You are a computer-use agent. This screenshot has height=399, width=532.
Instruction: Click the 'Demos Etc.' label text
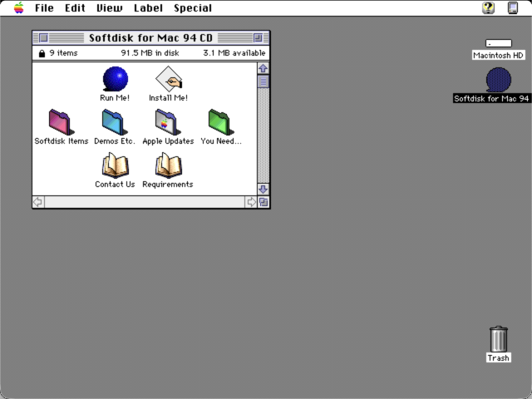[115, 141]
